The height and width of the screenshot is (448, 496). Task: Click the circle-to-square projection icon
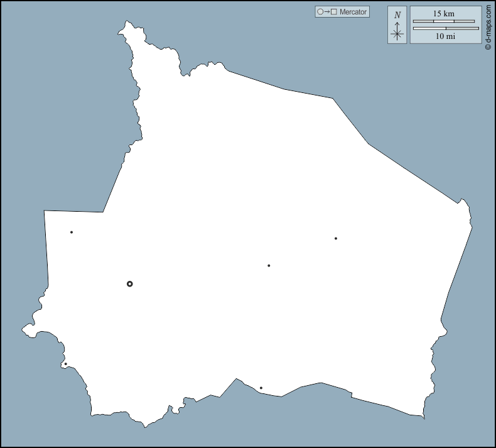tap(327, 12)
